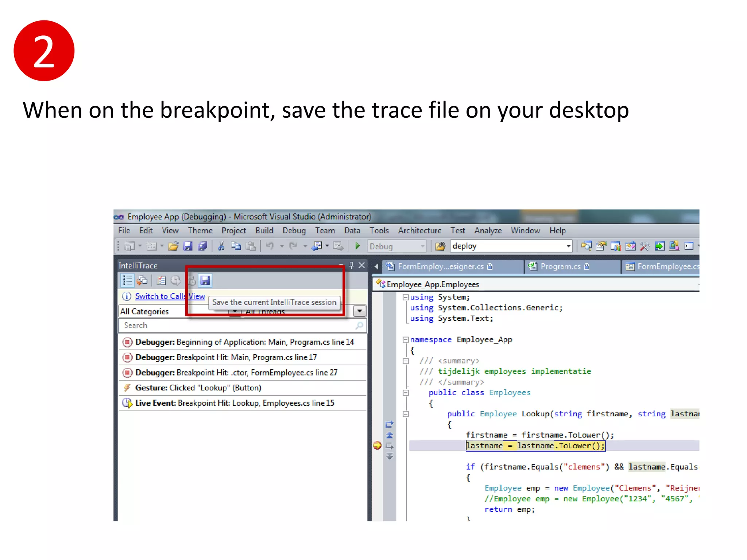
Task: Open the Tools menu
Action: pos(379,230)
